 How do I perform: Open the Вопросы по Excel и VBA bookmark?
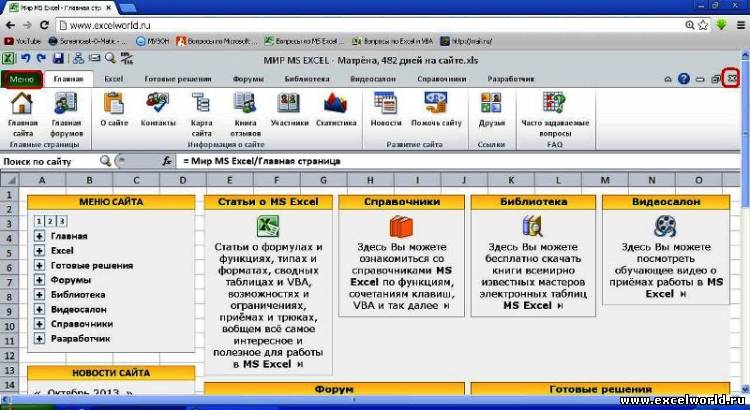392,41
